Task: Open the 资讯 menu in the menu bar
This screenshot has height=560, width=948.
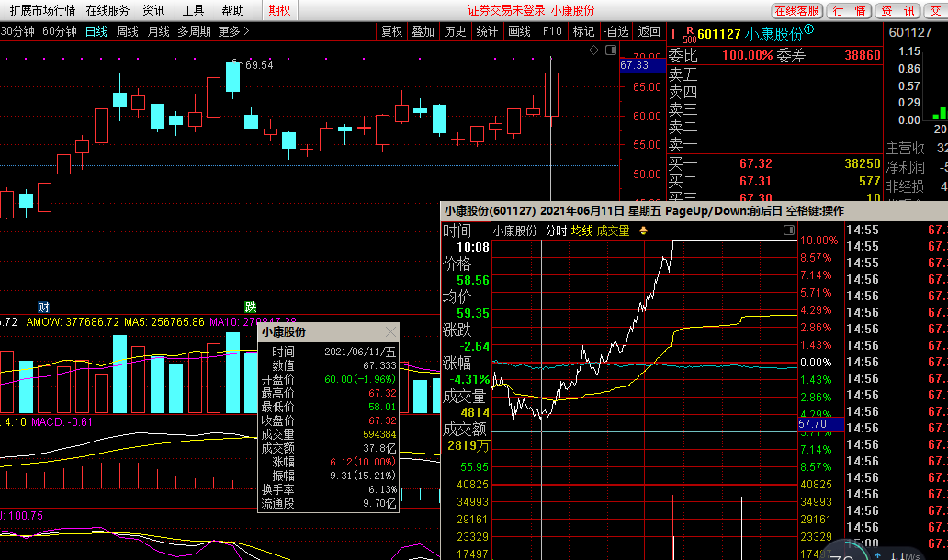Action: 153,10
